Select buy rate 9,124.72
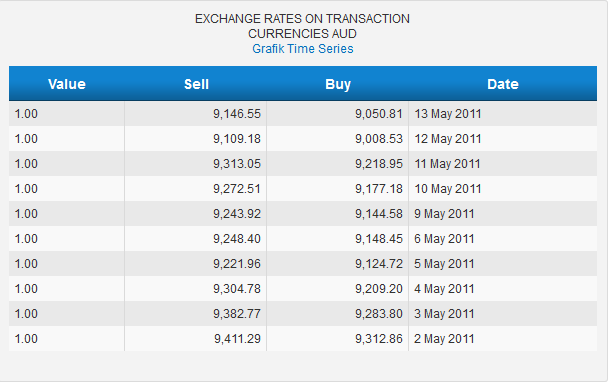 (379, 264)
